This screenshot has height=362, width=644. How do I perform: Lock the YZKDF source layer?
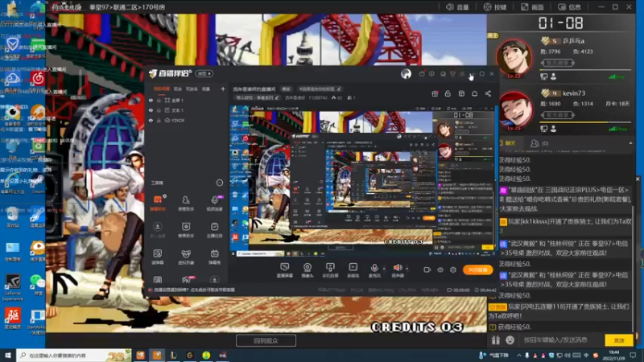[x=159, y=121]
